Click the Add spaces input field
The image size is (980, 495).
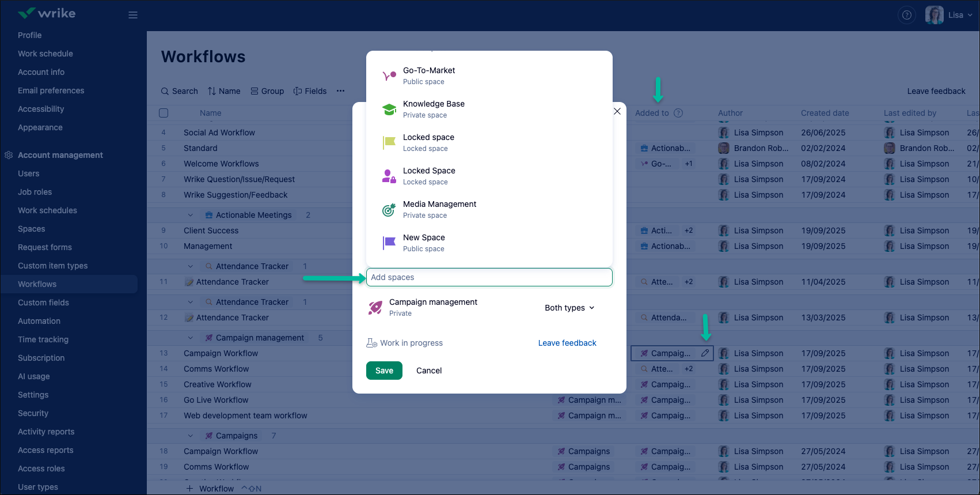click(x=489, y=277)
